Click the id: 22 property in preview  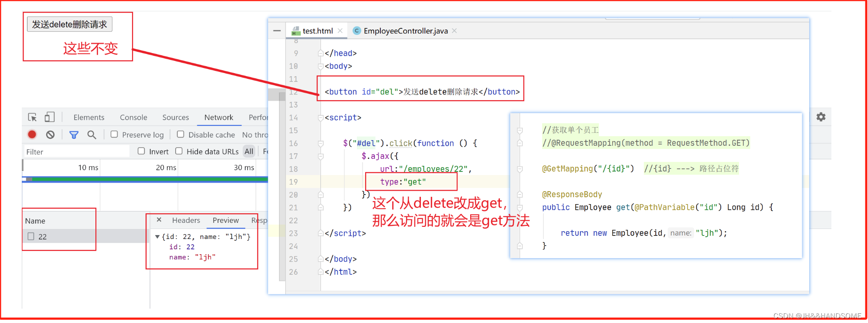tap(182, 247)
